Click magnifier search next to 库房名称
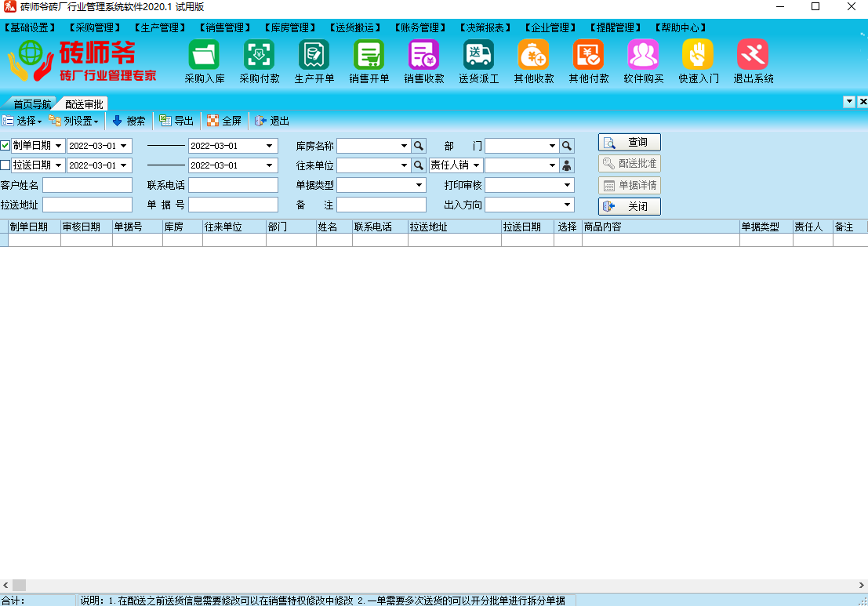 419,146
